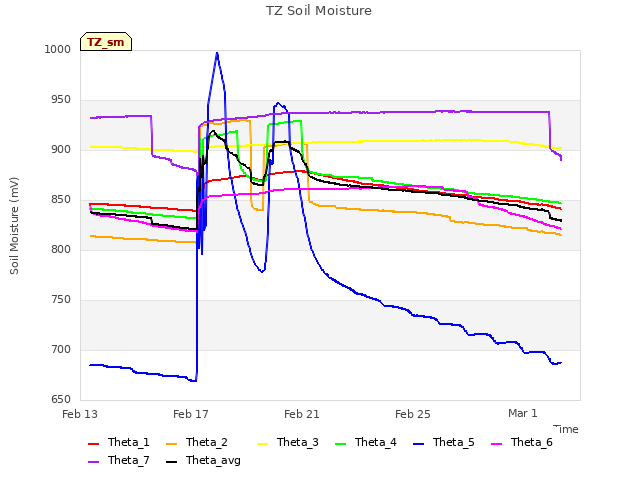Click the 950 y-axis value
The image size is (640, 480).
61,100
